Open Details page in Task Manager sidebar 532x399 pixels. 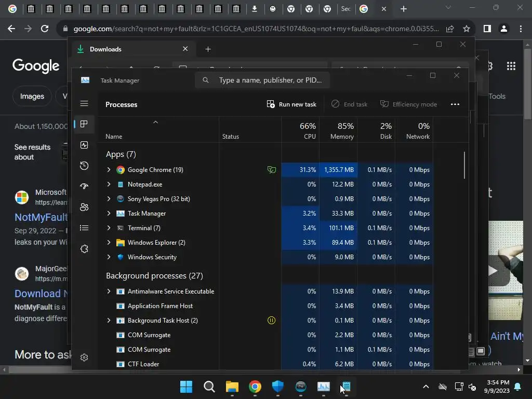84,228
